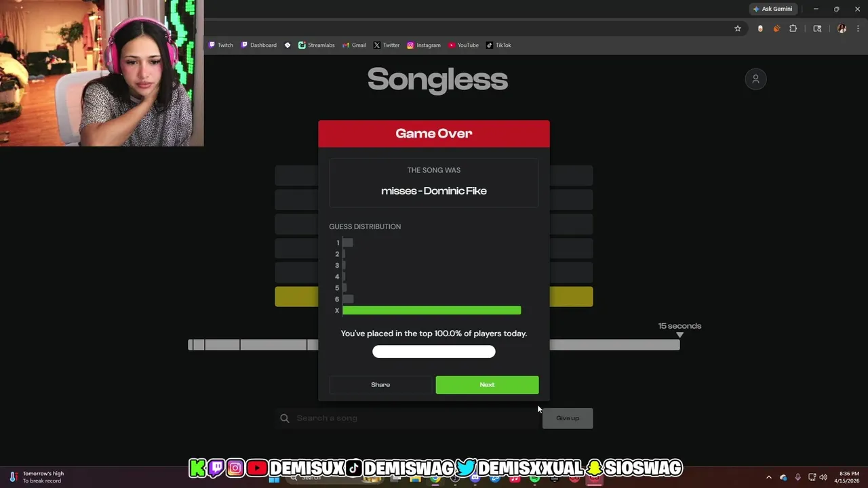The height and width of the screenshot is (488, 868).
Task: Open the Songless user profile icon
Action: click(x=755, y=79)
